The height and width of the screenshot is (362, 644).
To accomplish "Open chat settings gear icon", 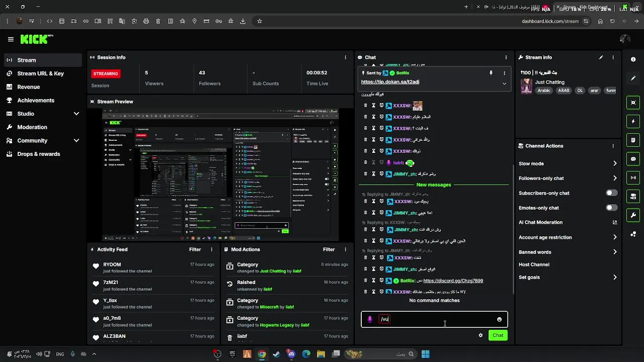I will pos(480,335).
